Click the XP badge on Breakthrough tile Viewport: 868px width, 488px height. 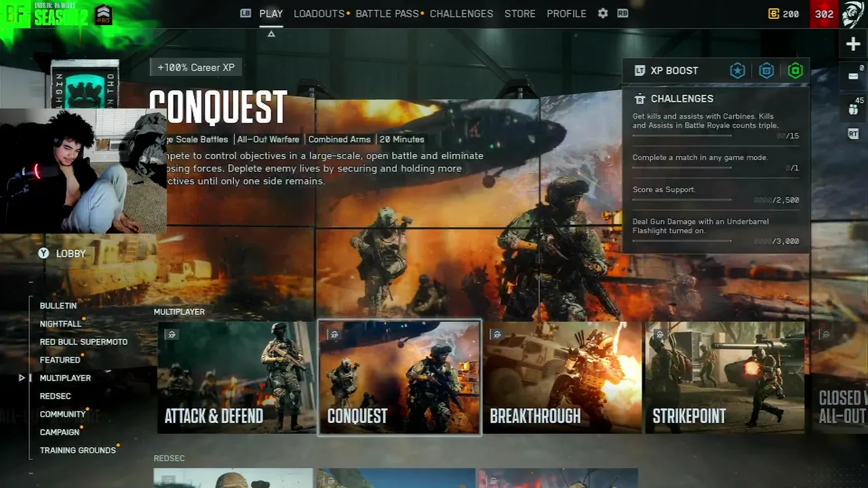pyautogui.click(x=497, y=335)
